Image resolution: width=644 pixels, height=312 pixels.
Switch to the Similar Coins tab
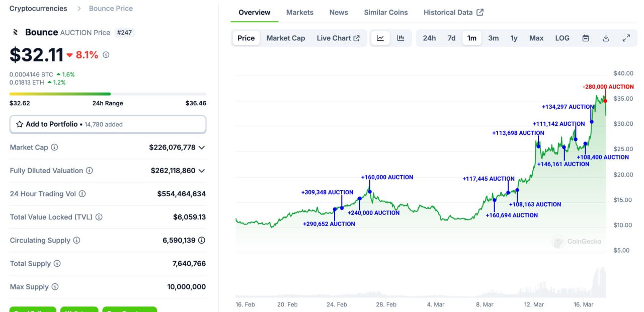386,12
